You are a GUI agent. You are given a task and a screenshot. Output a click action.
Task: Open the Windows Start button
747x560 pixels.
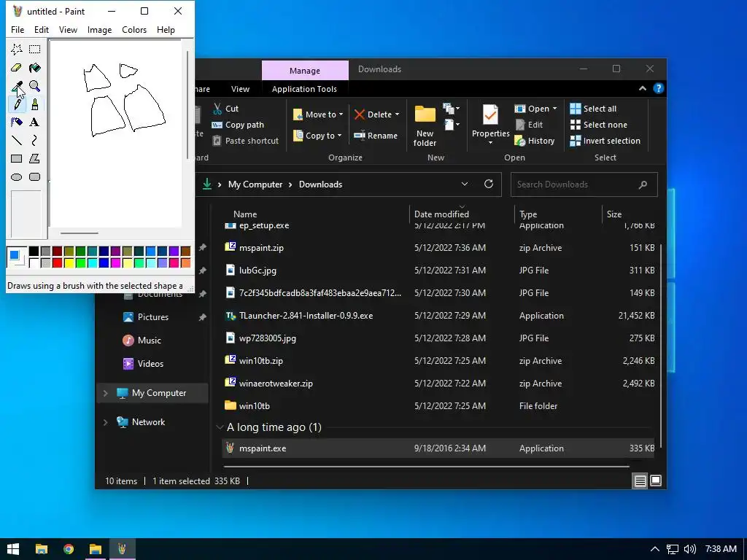[x=13, y=549]
